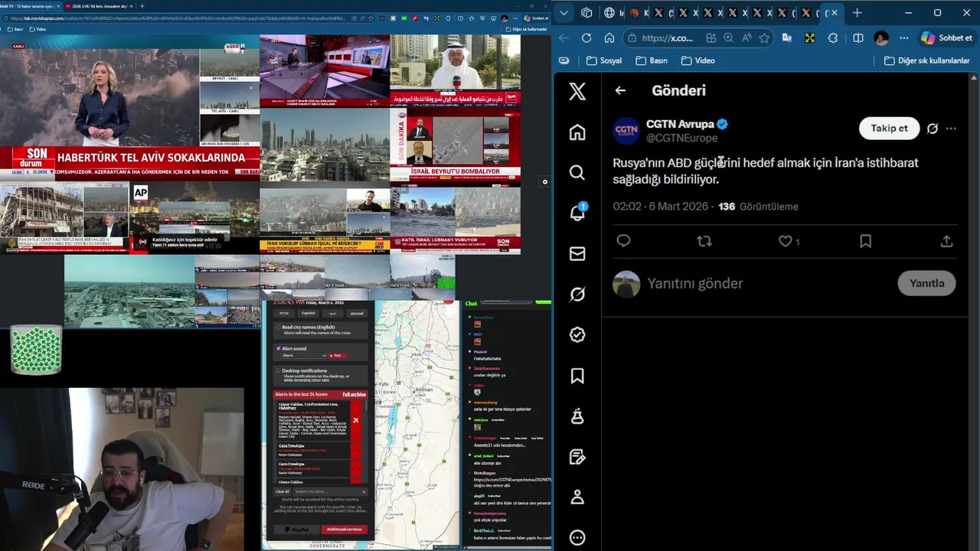Like the post using heart icon

[x=785, y=241]
